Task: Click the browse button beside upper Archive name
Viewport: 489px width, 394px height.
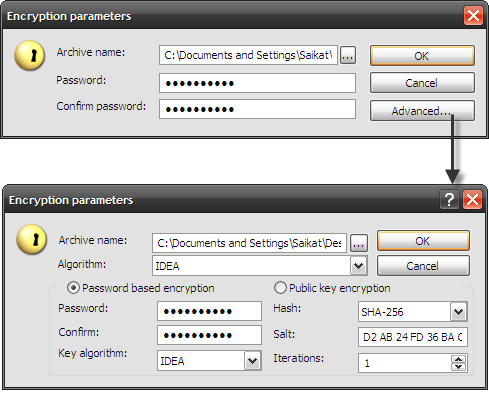Action: pos(348,55)
